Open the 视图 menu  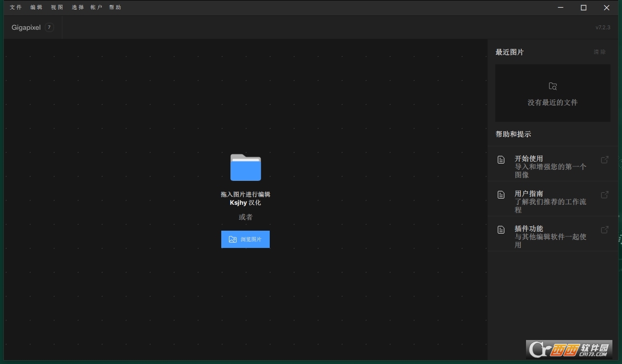click(x=57, y=7)
